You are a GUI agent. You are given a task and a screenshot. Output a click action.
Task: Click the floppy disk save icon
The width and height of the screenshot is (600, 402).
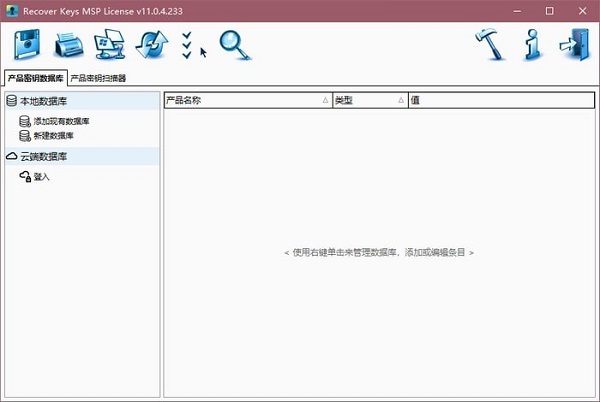[27, 45]
